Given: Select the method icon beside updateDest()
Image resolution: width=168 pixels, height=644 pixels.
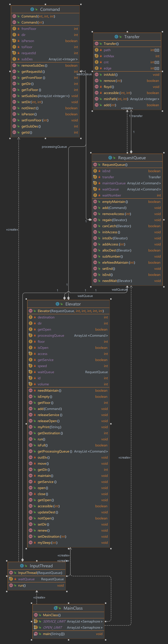Looking at the screenshot, I should [x=30, y=512].
